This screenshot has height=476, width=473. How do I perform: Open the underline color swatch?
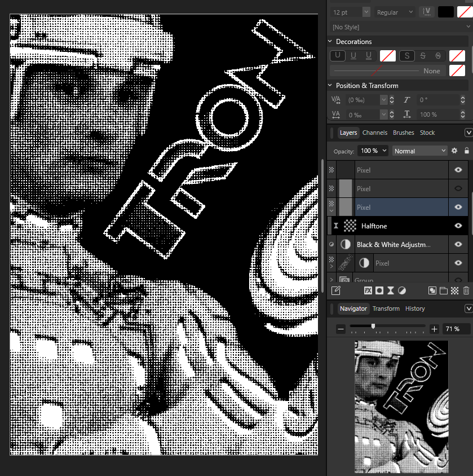pos(388,56)
